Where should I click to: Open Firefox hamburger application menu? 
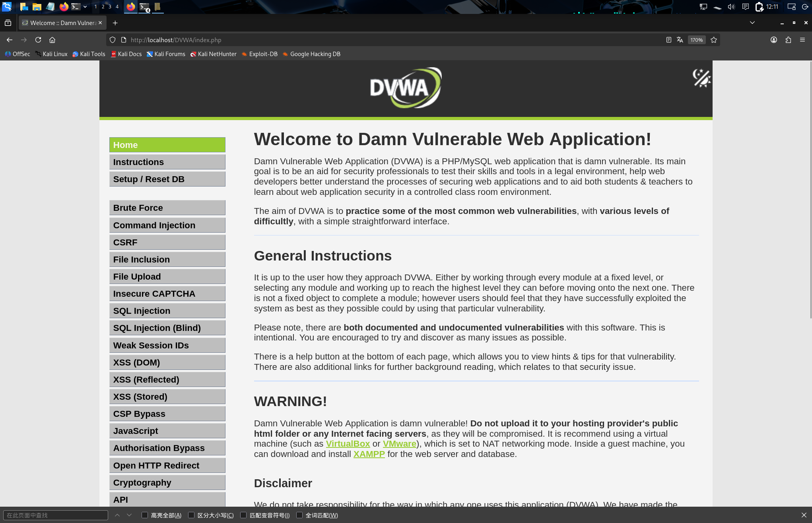click(x=802, y=40)
